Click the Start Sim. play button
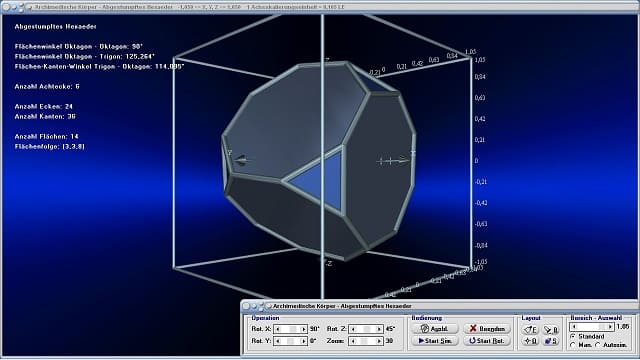Screen dimensions: 640x360 435,340
